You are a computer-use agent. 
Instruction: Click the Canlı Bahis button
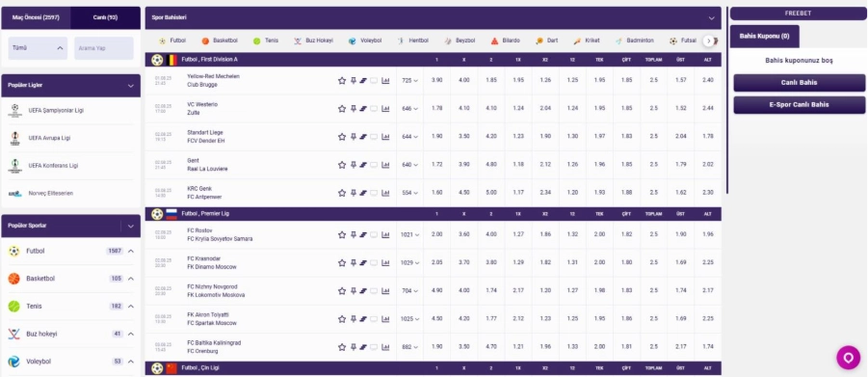click(800, 83)
